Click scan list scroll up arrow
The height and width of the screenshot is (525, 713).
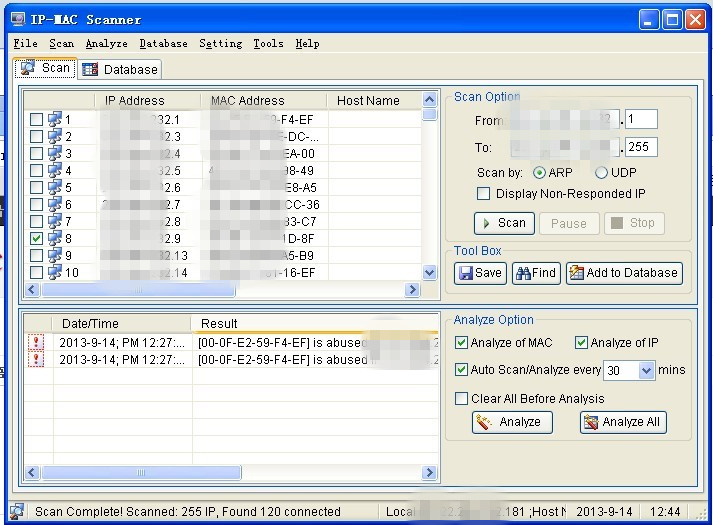pyautogui.click(x=429, y=100)
